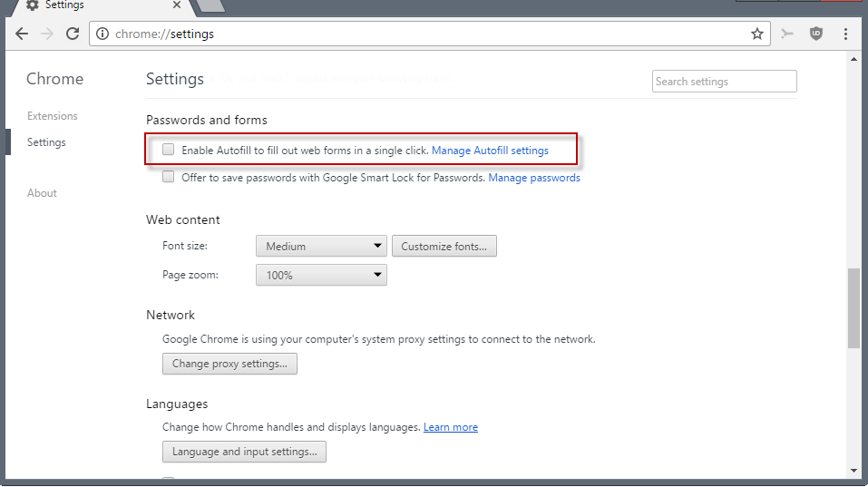Click the grayed extension icon beside the star
Image resolution: width=868 pixels, height=487 pixels.
786,34
